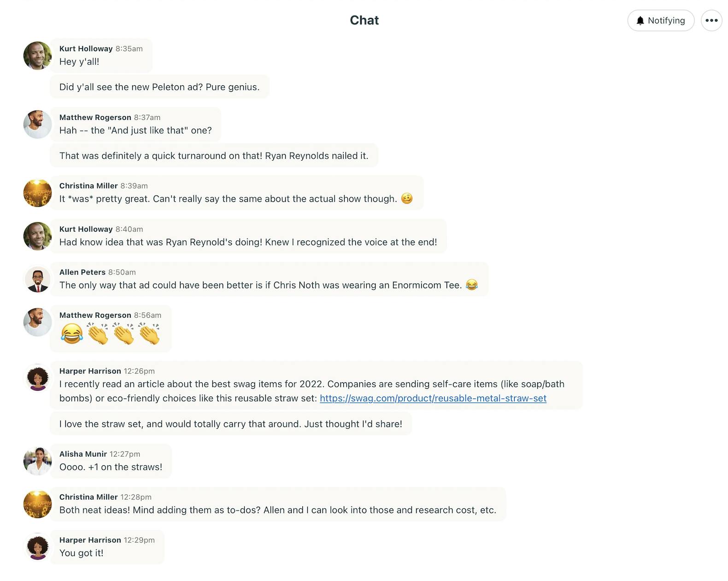
Task: Click Christina Miller's avatar at 12:28pm message
Action: (x=37, y=504)
